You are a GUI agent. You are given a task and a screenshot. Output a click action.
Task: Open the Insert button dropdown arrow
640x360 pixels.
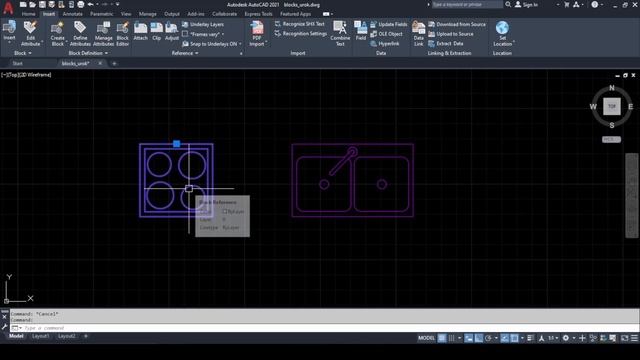click(9, 42)
